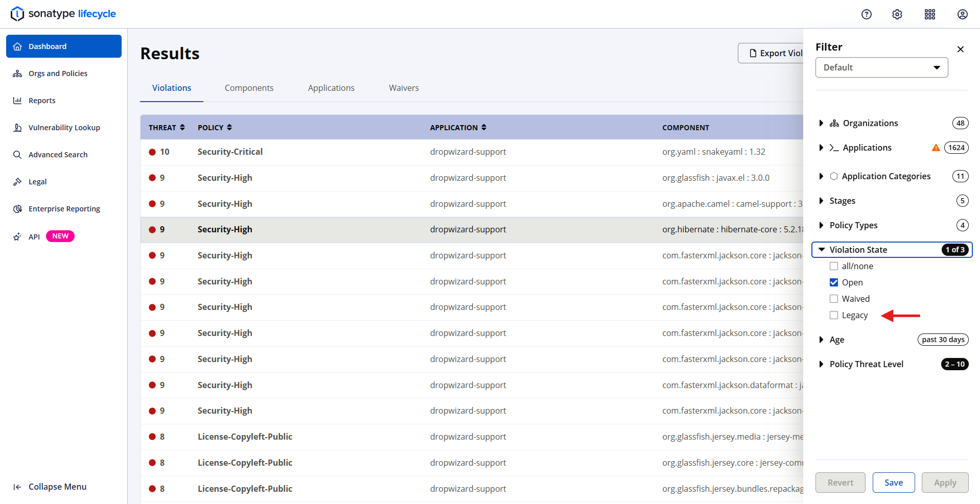Click the NEW badge next to API

(60, 236)
